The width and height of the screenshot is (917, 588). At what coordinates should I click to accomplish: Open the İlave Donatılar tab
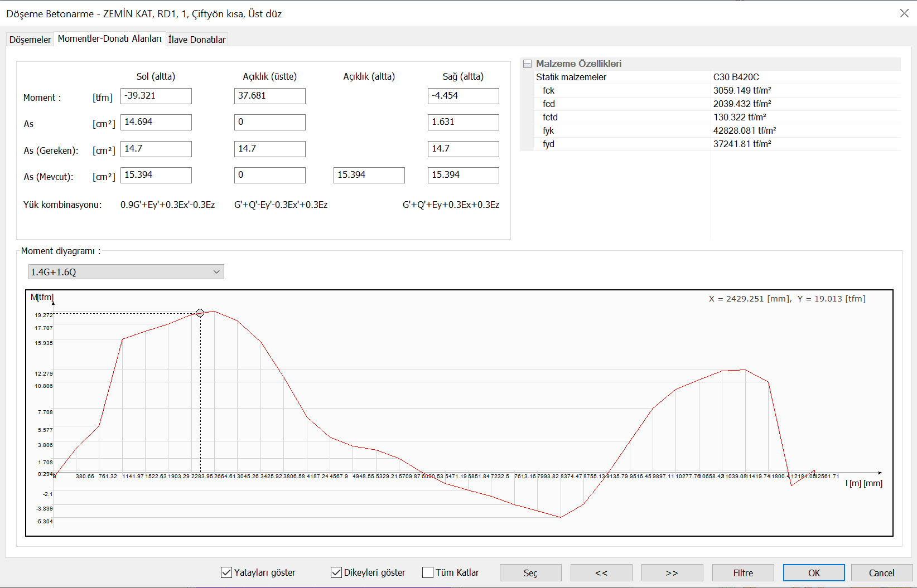(x=197, y=40)
